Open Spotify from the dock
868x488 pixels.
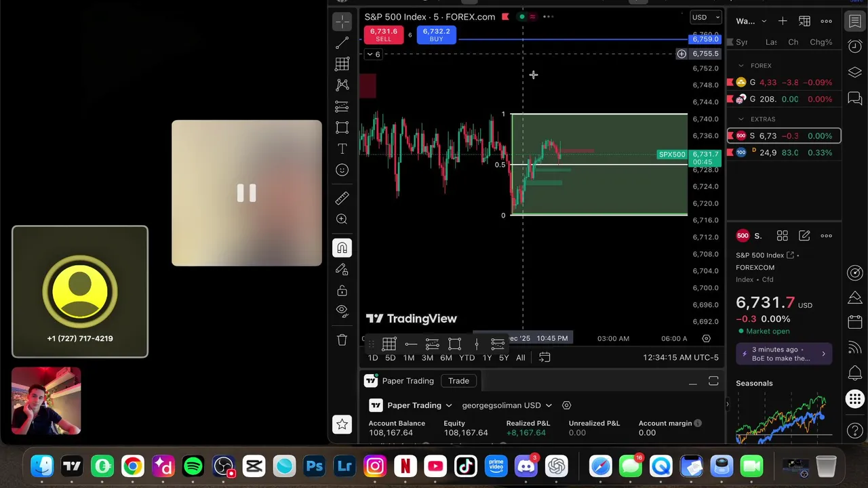(193, 466)
